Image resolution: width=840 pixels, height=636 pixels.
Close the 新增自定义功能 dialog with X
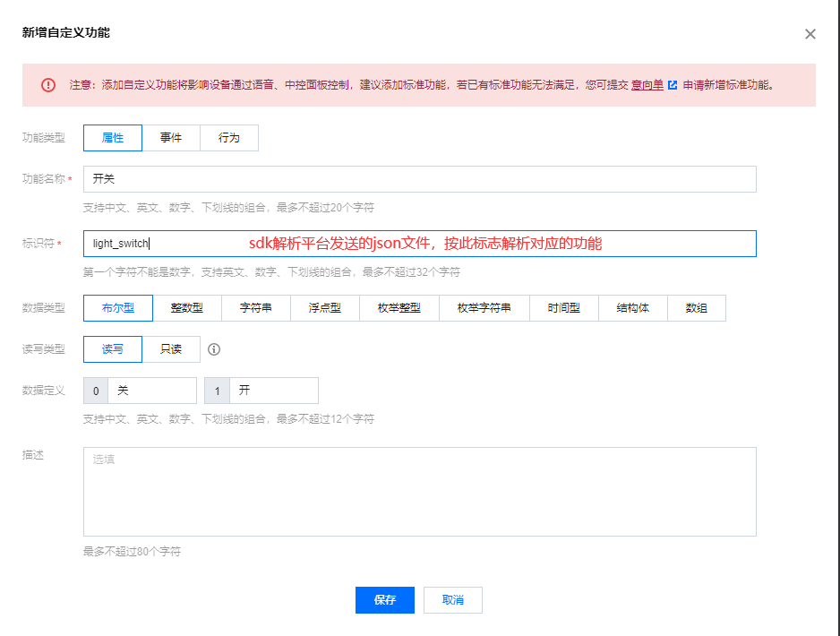810,34
